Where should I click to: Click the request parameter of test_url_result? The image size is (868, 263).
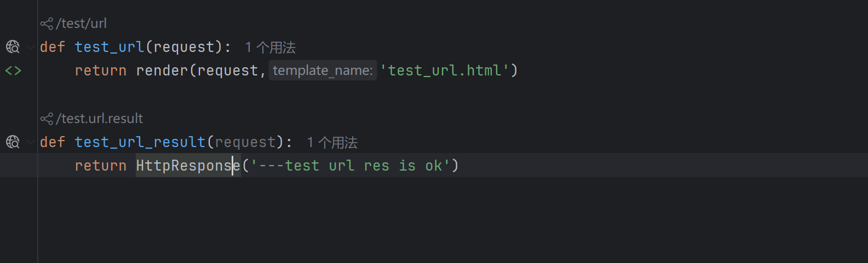click(x=245, y=142)
